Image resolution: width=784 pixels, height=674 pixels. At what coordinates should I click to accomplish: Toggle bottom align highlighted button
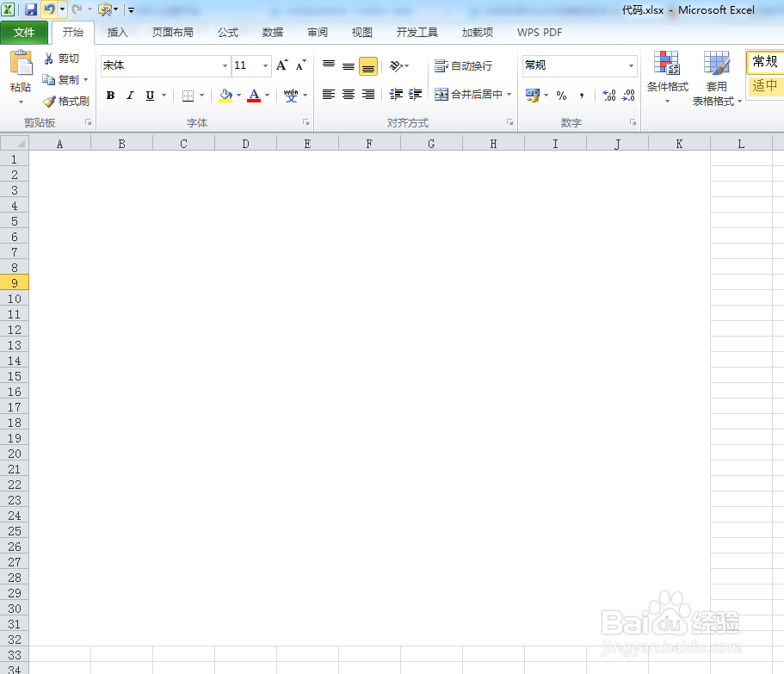tap(368, 66)
